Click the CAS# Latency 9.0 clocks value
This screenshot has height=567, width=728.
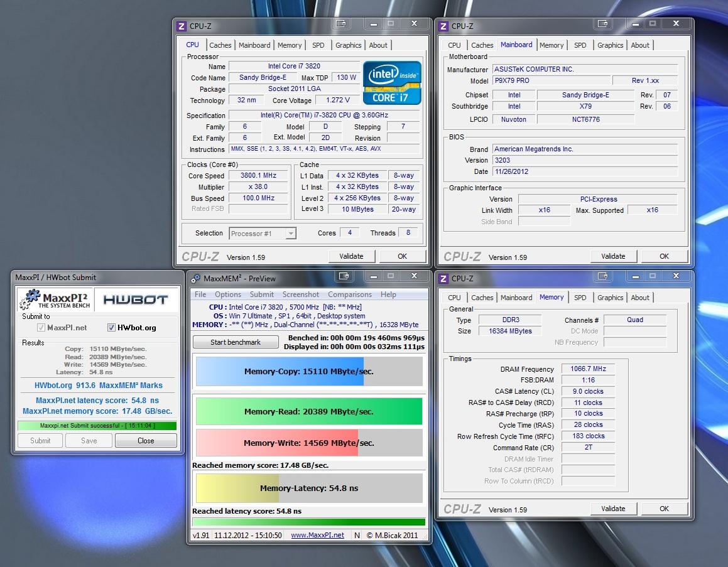[x=588, y=391]
